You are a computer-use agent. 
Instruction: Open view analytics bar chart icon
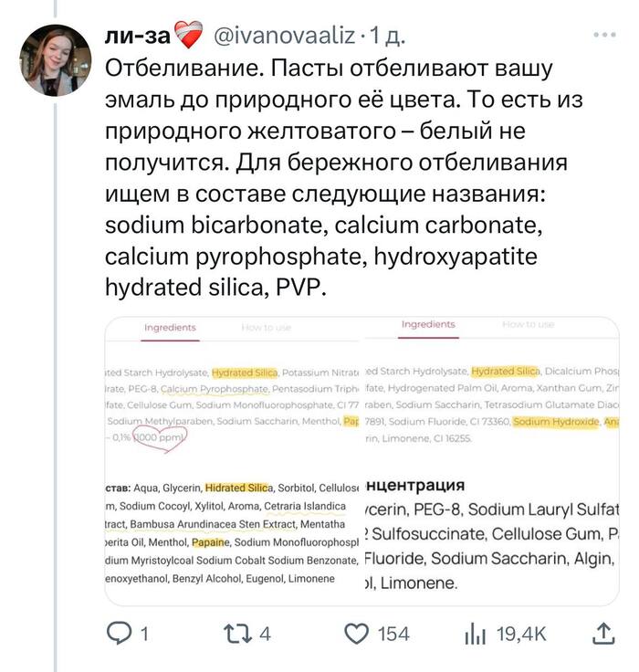476,633
